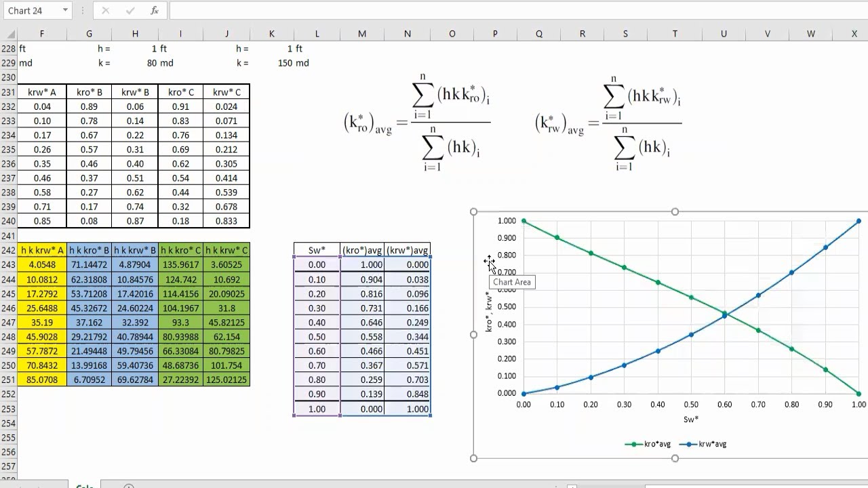Image resolution: width=868 pixels, height=488 pixels.
Task: Click inside the Name Box showing Chart 24
Action: click(32, 10)
